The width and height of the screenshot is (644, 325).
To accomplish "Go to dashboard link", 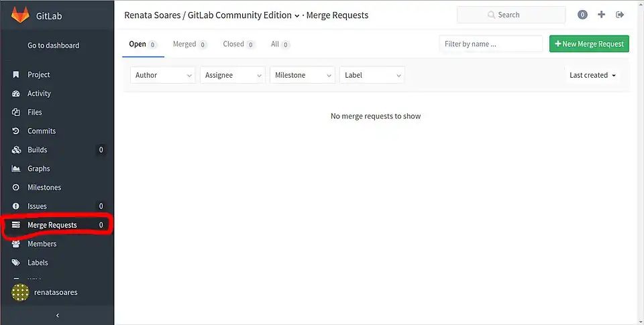I will pyautogui.click(x=54, y=46).
